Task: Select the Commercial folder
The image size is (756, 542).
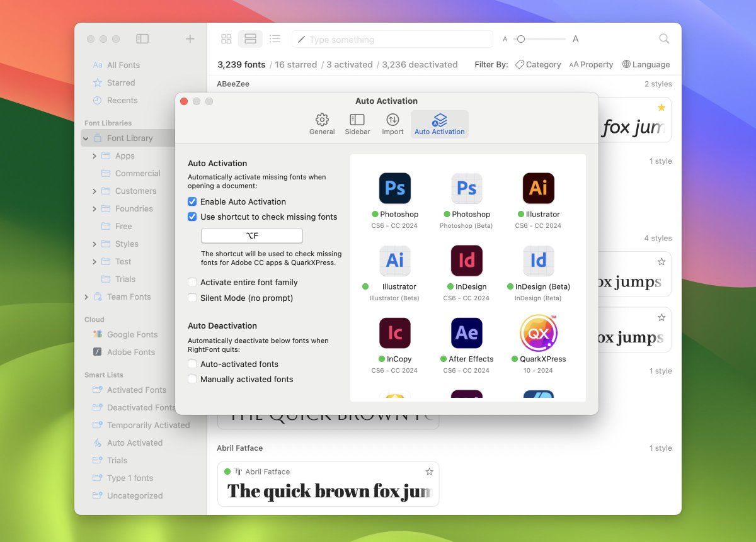Action: 137,173
